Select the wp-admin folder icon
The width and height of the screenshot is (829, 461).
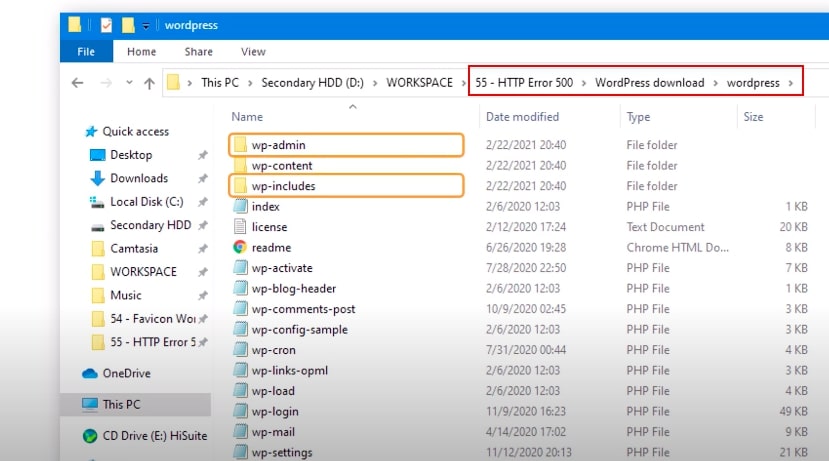[240, 144]
